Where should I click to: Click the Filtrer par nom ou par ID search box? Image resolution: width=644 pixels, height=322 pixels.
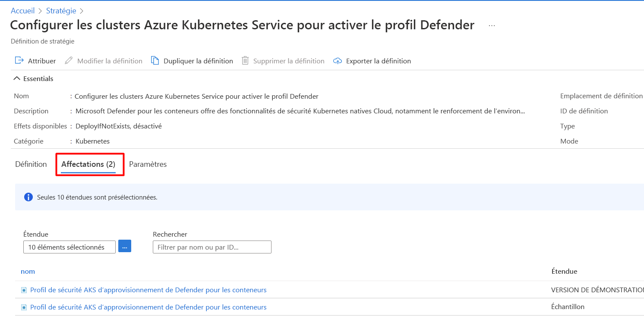212,247
